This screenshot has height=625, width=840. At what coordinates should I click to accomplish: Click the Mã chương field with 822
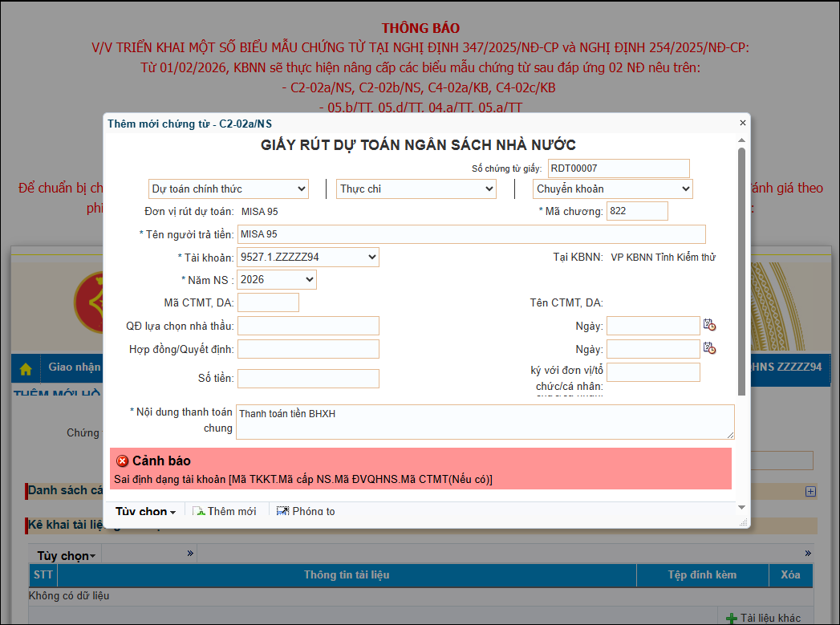637,211
